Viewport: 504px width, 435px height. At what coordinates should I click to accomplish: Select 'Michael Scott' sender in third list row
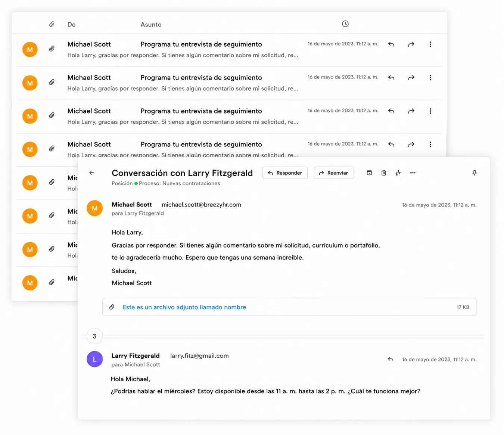89,111
